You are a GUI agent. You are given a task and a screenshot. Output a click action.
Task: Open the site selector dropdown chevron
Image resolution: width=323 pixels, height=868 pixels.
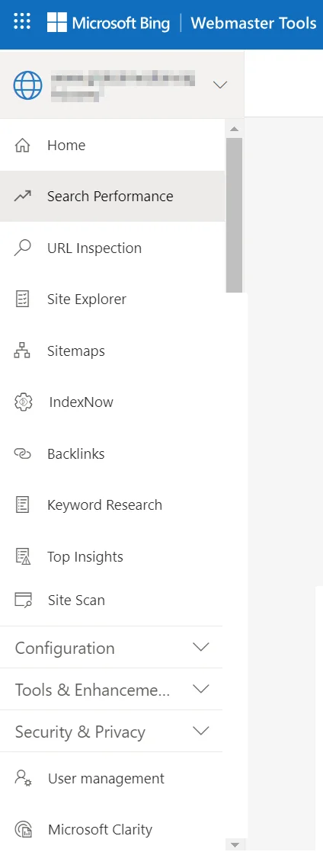220,85
